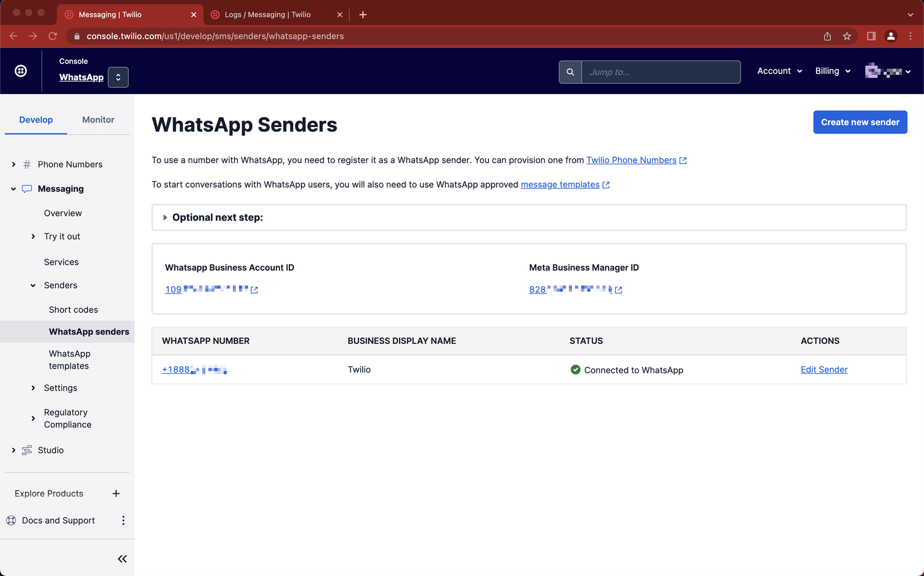Image resolution: width=924 pixels, height=576 pixels.
Task: Switch to the Monitor tab
Action: pos(98,120)
